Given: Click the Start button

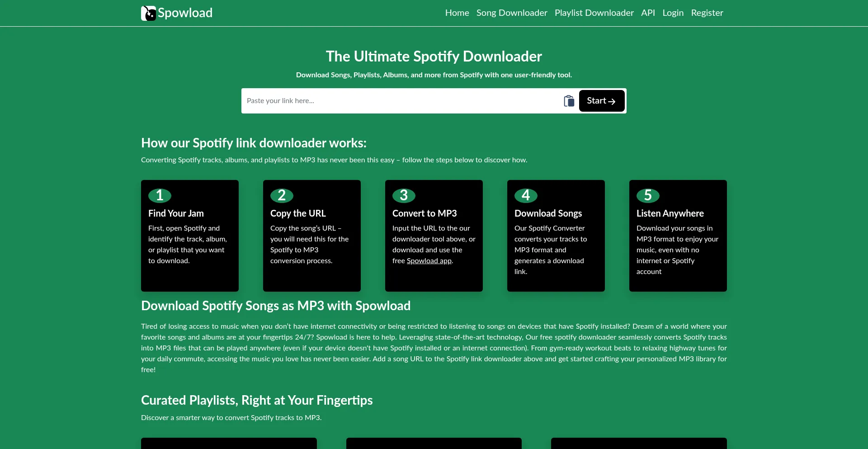Looking at the screenshot, I should click(602, 101).
